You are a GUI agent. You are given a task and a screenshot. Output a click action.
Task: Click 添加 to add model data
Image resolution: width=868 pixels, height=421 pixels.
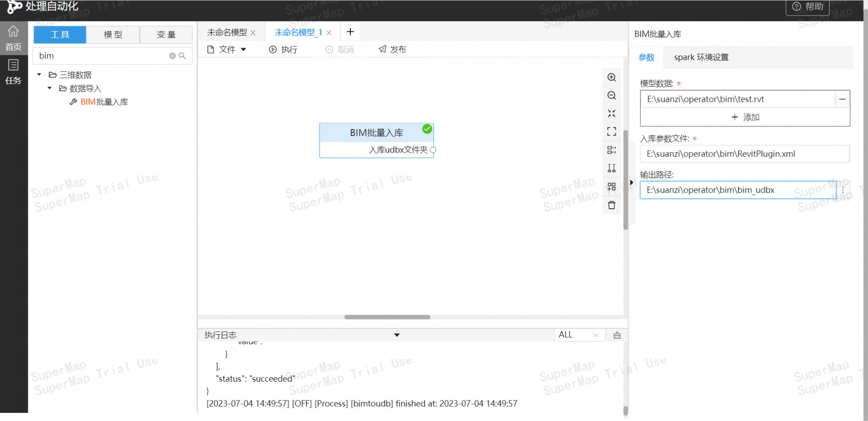[745, 117]
